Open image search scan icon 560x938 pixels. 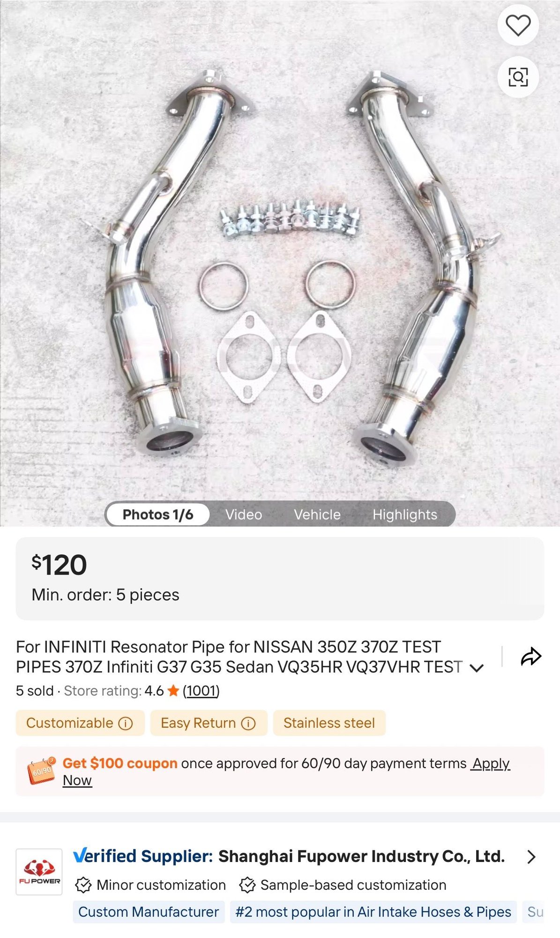pos(518,77)
